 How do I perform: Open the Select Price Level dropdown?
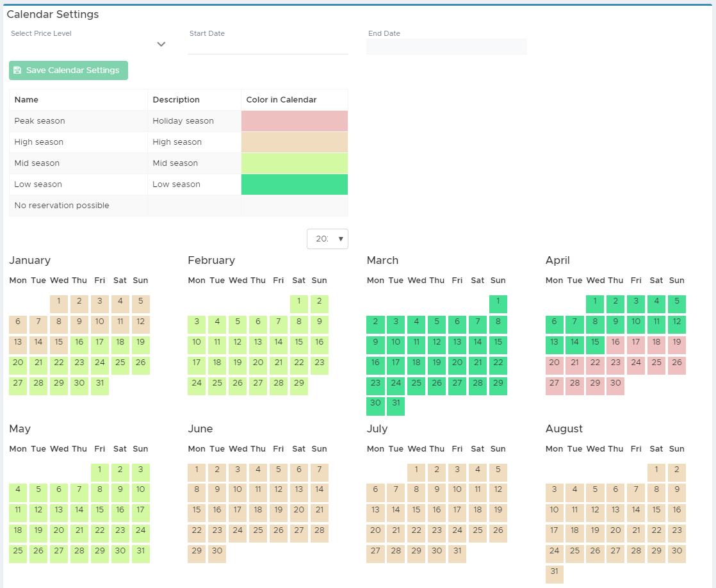pyautogui.click(x=88, y=45)
